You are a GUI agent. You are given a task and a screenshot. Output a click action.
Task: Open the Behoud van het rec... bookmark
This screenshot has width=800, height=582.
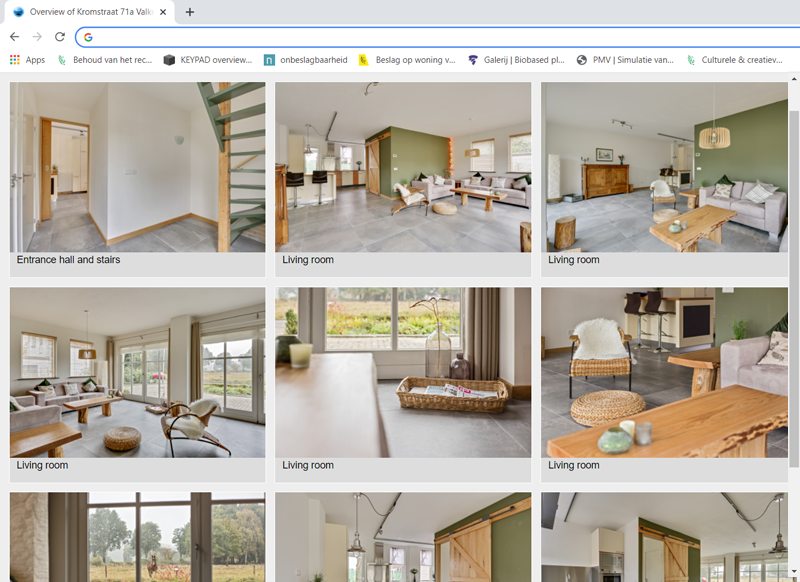click(x=105, y=60)
